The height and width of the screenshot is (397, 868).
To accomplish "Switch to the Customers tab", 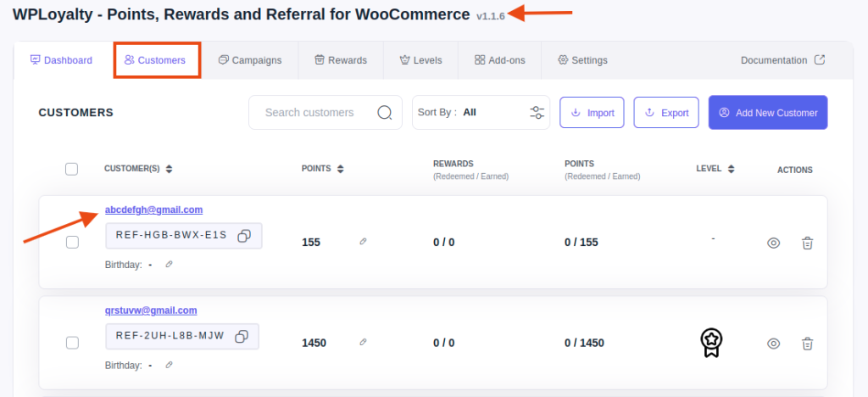I will tap(156, 60).
